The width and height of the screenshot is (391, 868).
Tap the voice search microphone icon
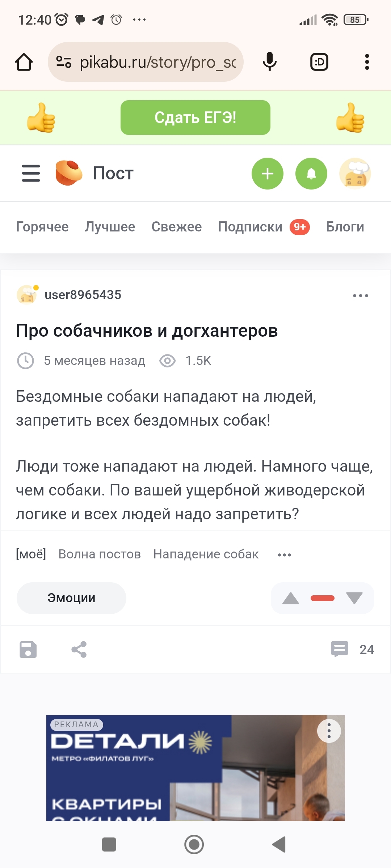point(269,62)
